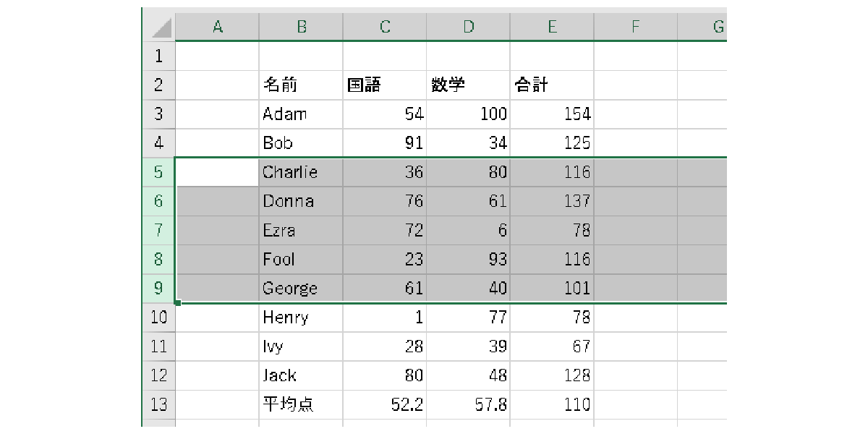The image size is (868, 434).
Task: Click the 平均点 label cell
Action: (x=301, y=404)
